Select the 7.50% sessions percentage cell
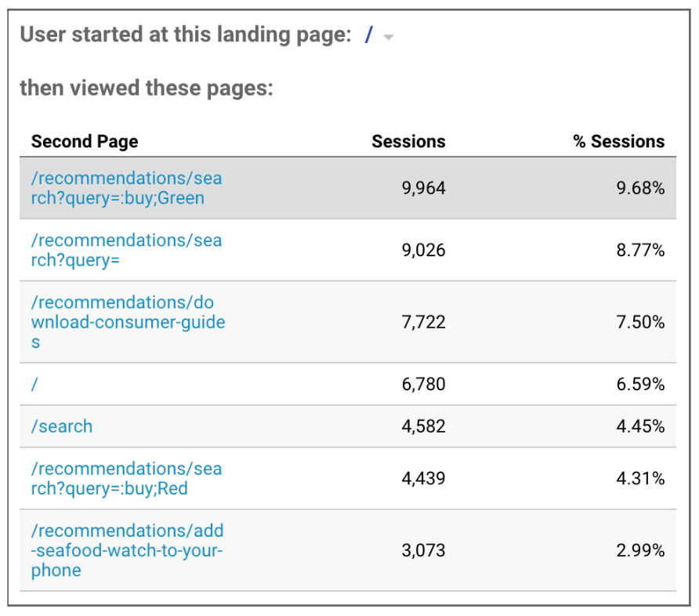Viewport: 699px width, 616px height. [640, 322]
